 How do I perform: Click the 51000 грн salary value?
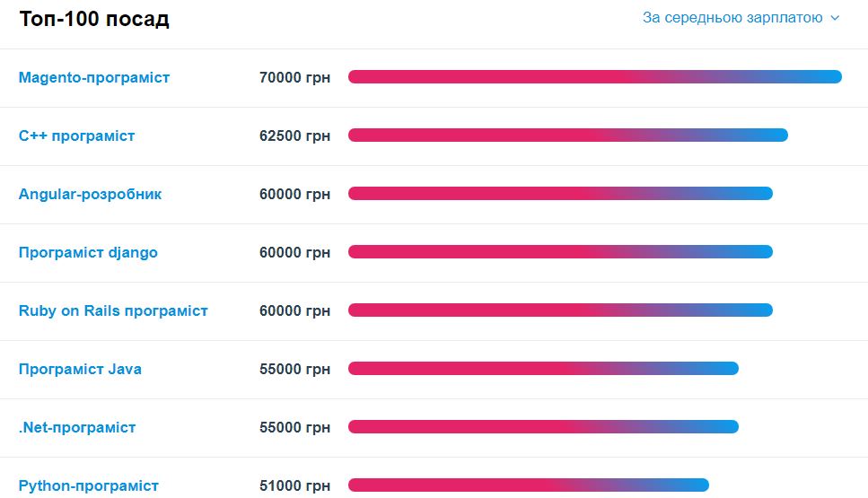tap(294, 485)
